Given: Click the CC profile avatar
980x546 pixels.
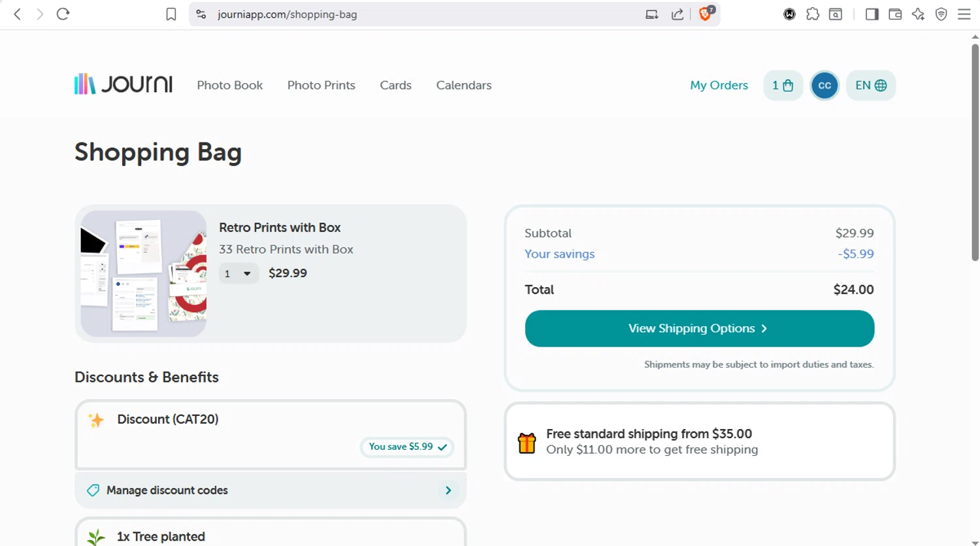Looking at the screenshot, I should click(x=825, y=86).
